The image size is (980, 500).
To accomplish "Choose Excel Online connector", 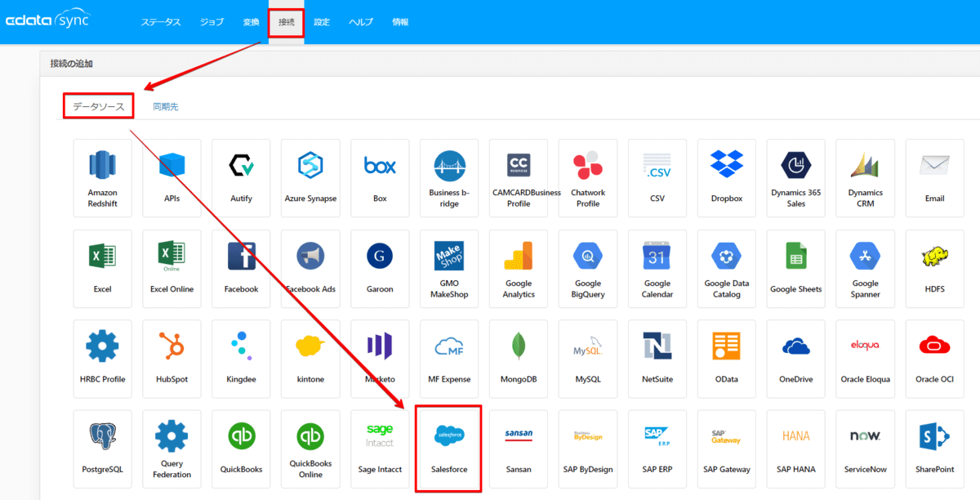I will pyautogui.click(x=172, y=269).
